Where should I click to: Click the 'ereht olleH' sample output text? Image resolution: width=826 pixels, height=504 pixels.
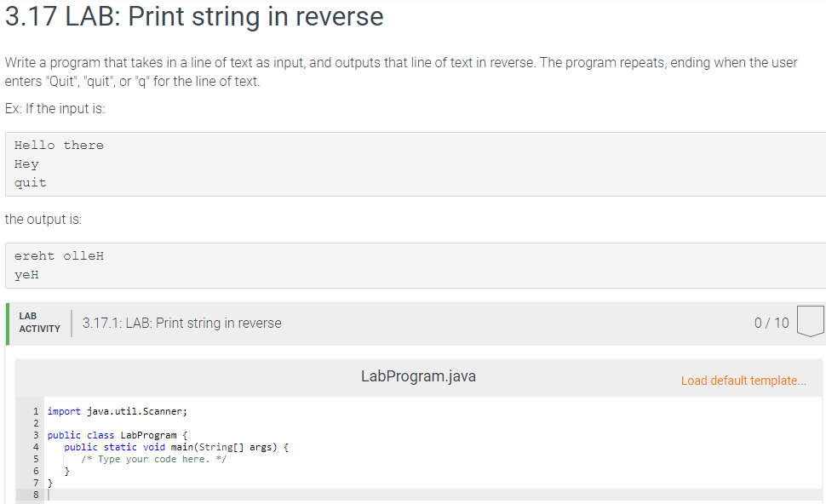(59, 256)
